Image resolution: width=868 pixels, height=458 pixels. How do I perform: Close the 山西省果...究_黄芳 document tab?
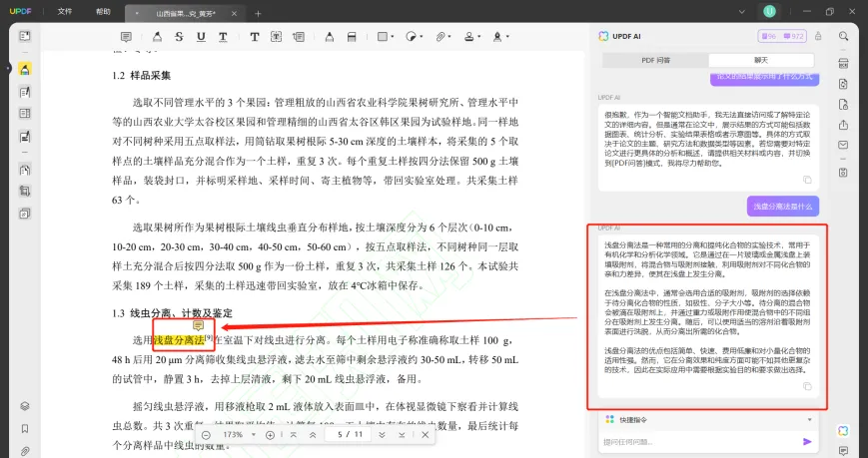[x=234, y=13]
